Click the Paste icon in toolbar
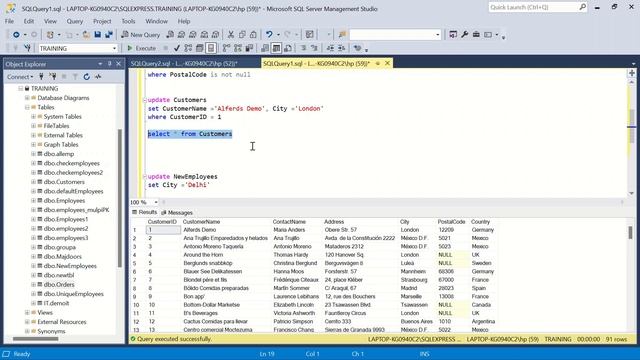The height and width of the screenshot is (360, 640). tap(253, 35)
